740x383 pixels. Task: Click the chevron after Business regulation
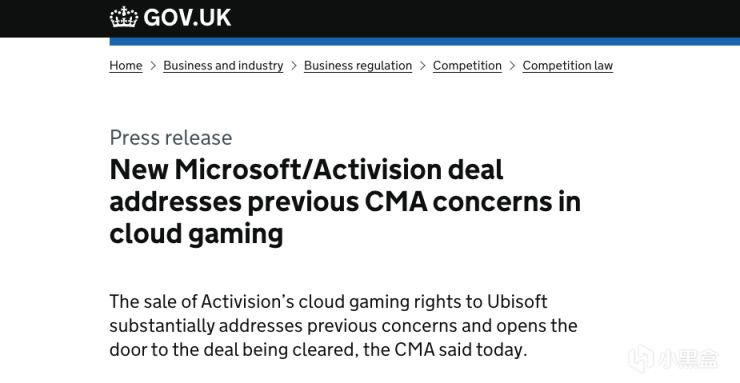point(422,66)
